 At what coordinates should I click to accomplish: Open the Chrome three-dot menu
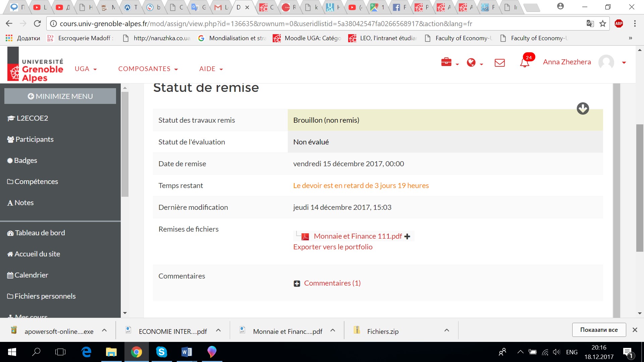[635, 23]
